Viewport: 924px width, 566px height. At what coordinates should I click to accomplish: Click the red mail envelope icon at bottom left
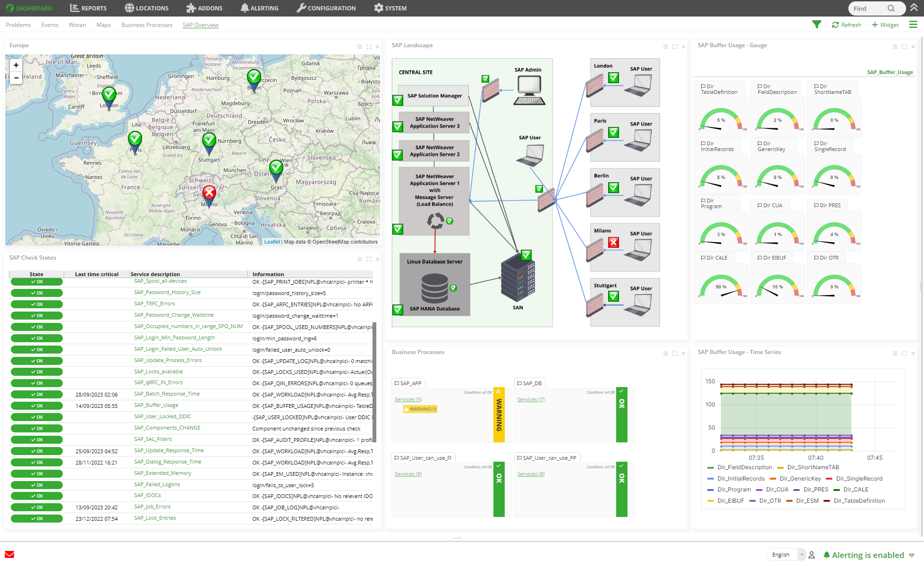(x=9, y=554)
